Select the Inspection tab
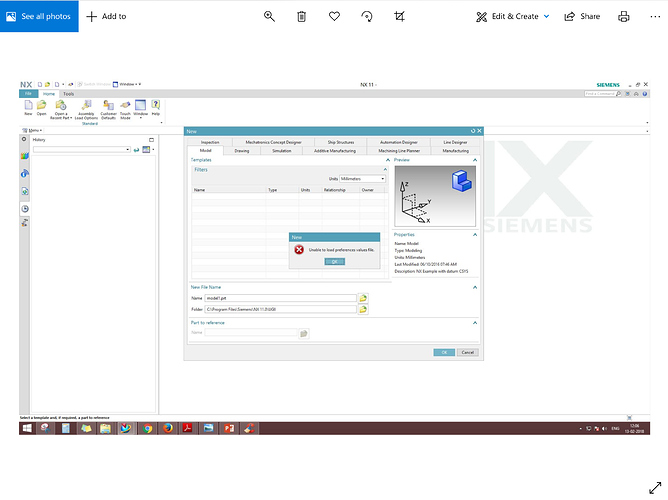The width and height of the screenshot is (668, 500). pos(210,142)
